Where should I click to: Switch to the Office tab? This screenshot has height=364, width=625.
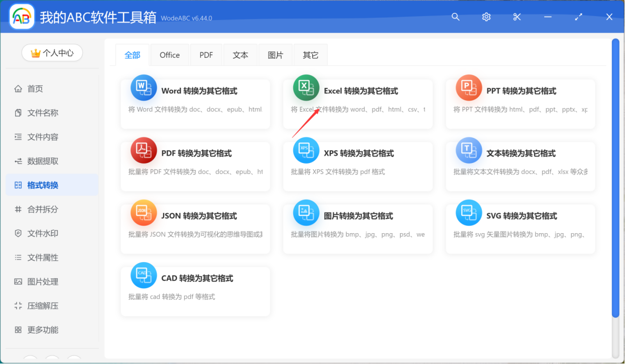point(170,55)
